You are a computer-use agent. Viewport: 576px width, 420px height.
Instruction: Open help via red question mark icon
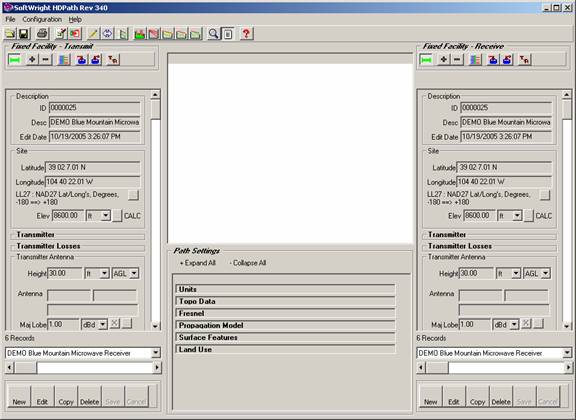246,34
